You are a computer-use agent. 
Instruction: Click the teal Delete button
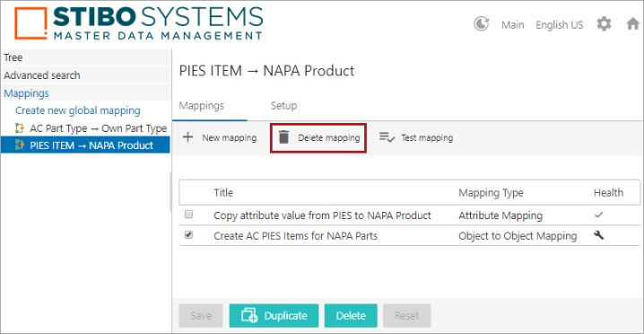[351, 316]
